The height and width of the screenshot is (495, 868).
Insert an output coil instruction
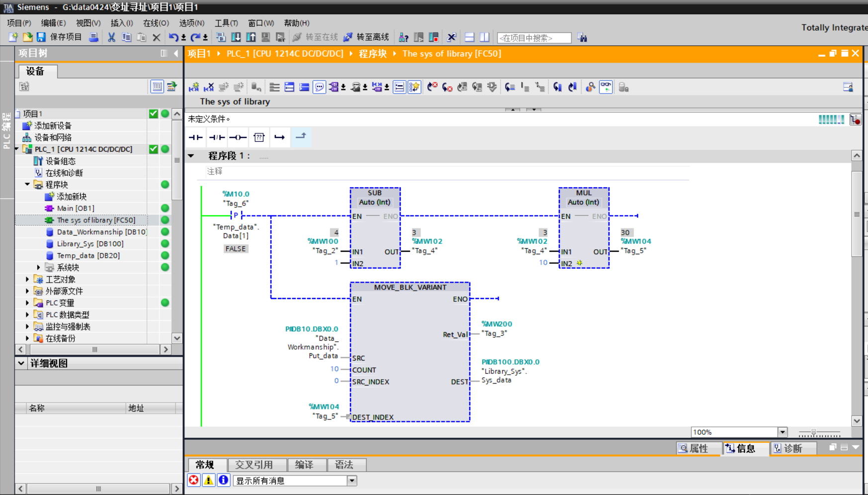tap(238, 137)
